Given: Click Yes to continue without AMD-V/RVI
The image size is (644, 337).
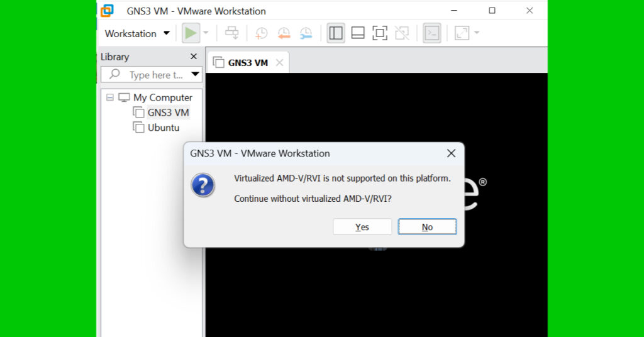Looking at the screenshot, I should point(362,227).
